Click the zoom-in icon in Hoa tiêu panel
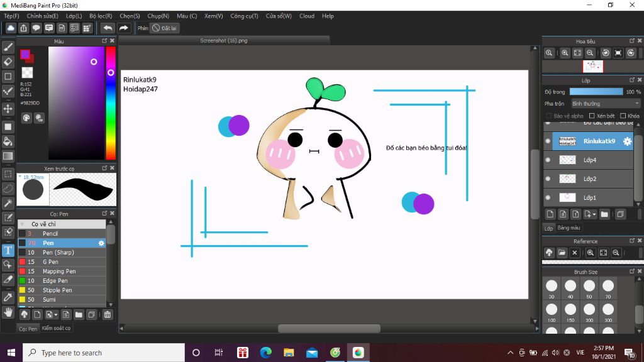Screen dimensions: 644x362 [565, 53]
